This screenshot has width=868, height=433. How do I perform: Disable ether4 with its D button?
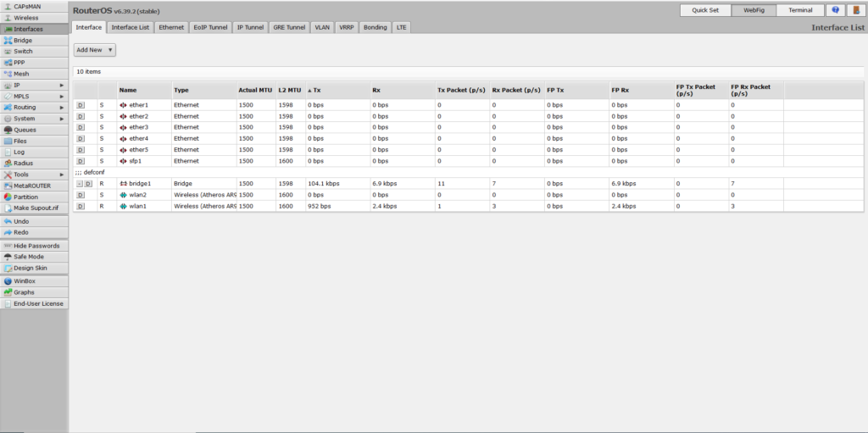pos(81,138)
